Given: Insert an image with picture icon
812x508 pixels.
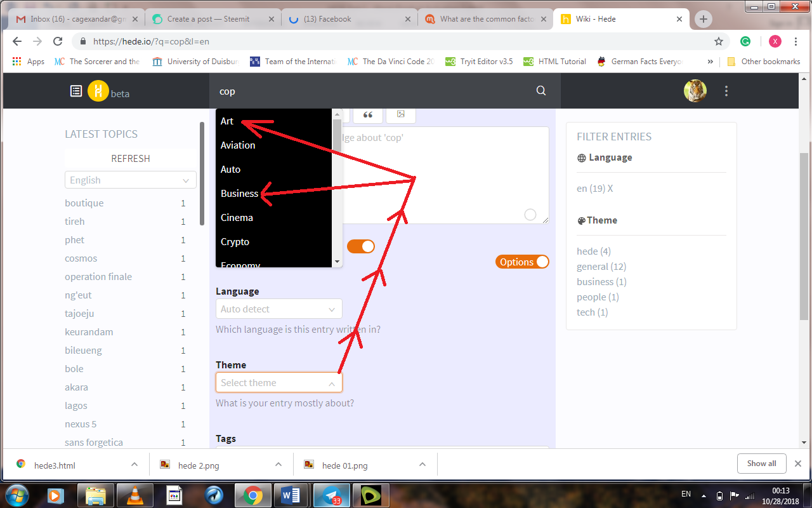Looking at the screenshot, I should click(x=401, y=115).
